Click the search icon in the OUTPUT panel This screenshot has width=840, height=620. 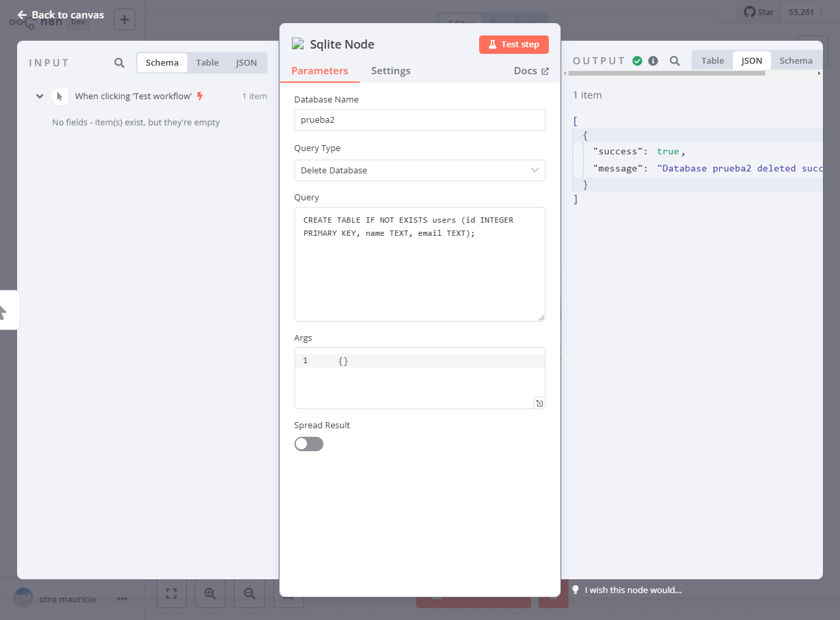pyautogui.click(x=674, y=60)
